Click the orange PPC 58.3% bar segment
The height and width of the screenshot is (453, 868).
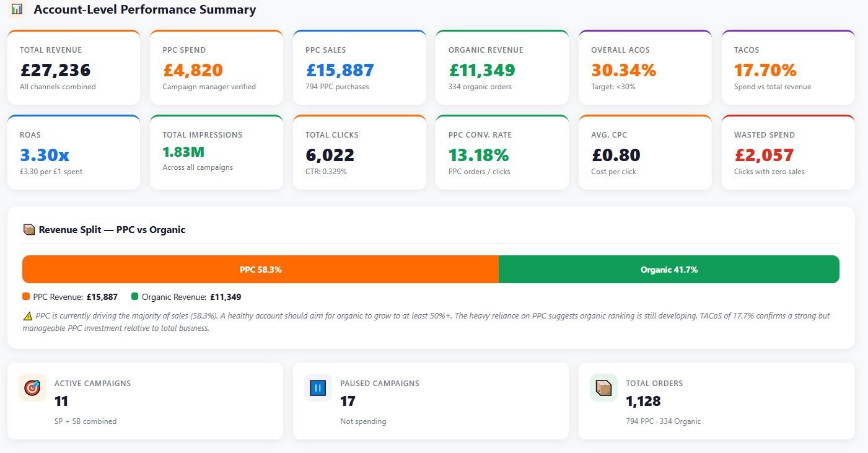tap(260, 270)
